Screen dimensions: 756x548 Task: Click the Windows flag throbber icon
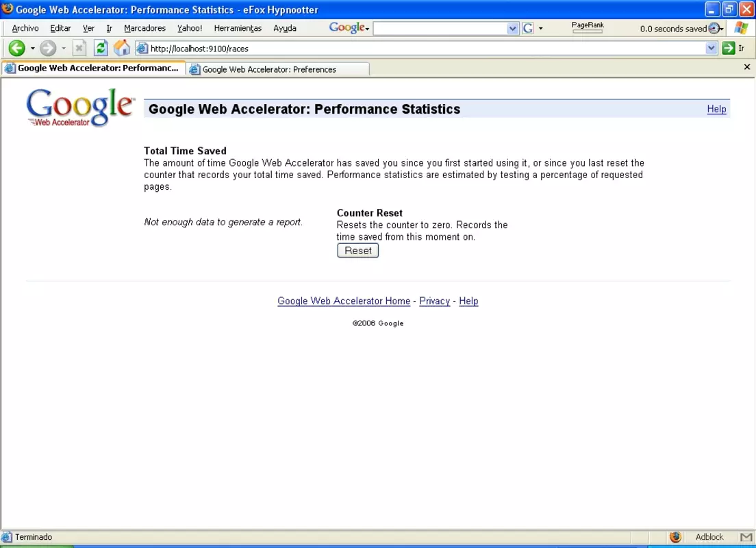[x=741, y=28]
